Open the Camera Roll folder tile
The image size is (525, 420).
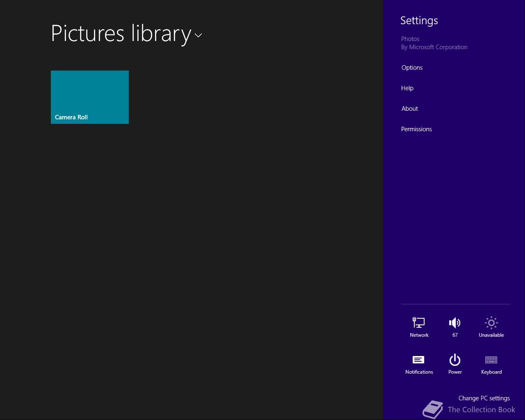tap(90, 97)
